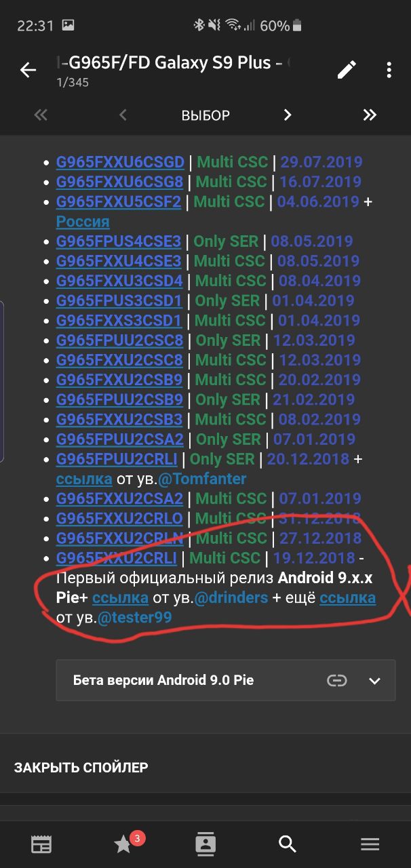Open contacts icon in bottom bar

pyautogui.click(x=205, y=844)
